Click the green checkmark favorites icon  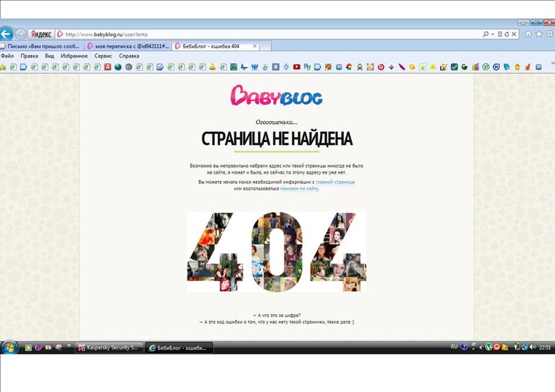(x=454, y=67)
